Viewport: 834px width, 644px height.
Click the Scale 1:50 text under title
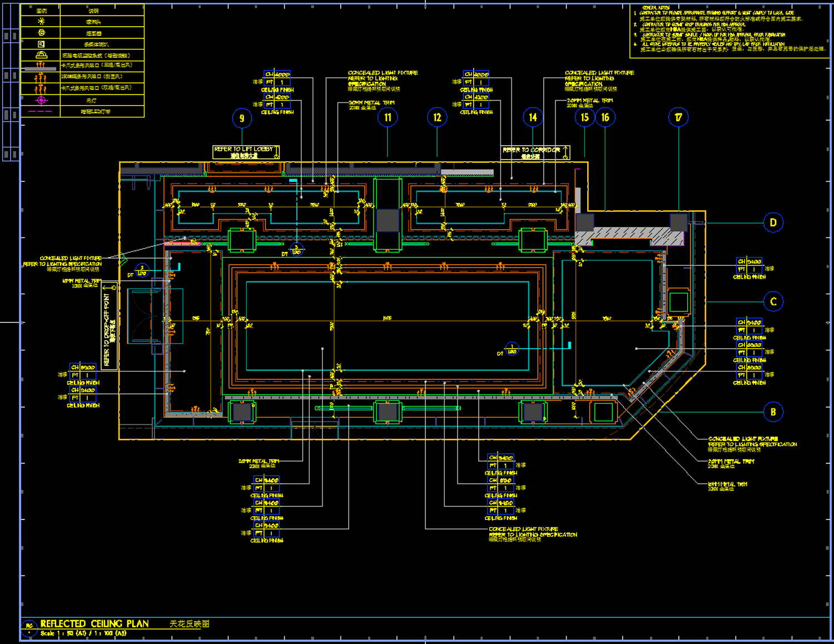[x=83, y=633]
